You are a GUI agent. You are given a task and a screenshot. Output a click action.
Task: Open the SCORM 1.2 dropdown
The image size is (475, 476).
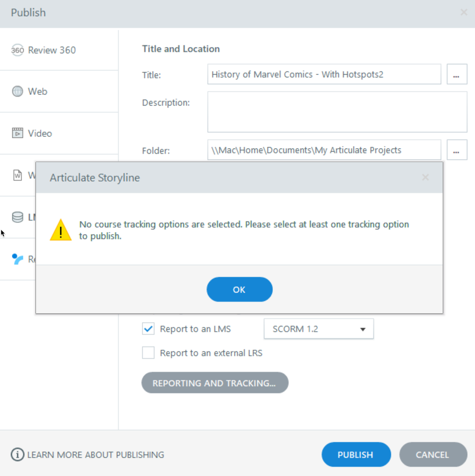(x=318, y=329)
